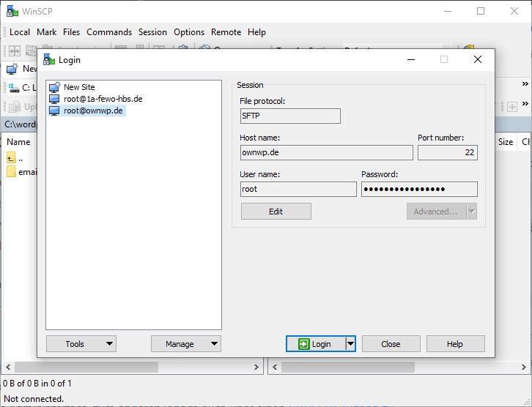Click the Size column header in remote panel
The image size is (532, 407).
(x=505, y=142)
